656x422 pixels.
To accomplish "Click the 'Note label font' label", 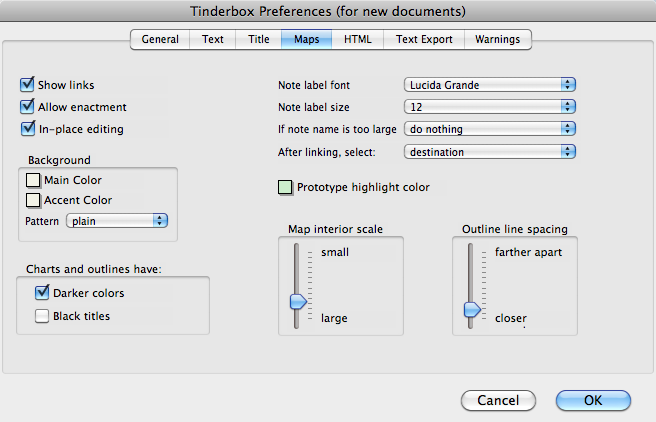I will point(314,85).
